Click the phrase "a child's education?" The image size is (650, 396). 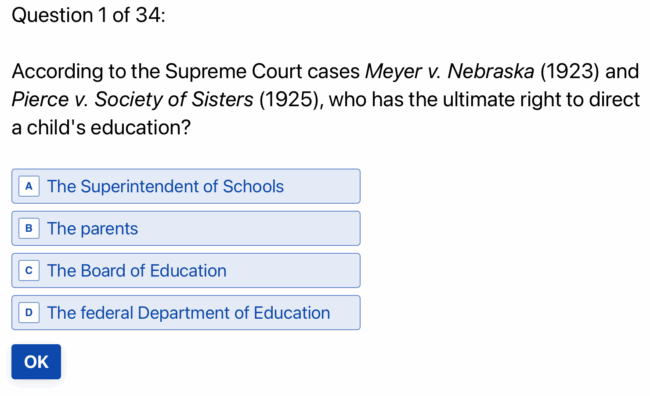tap(101, 127)
